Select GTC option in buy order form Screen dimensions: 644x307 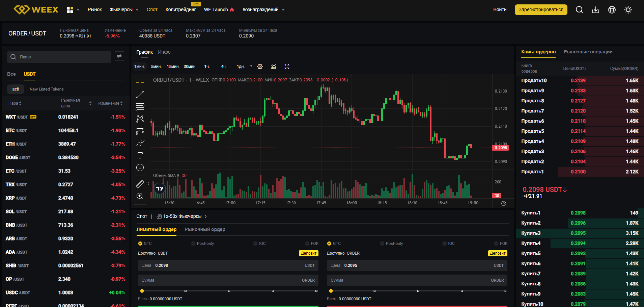click(x=145, y=244)
